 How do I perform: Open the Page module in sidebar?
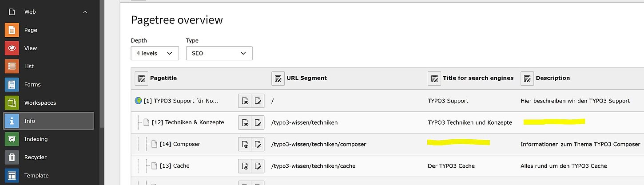tap(30, 30)
